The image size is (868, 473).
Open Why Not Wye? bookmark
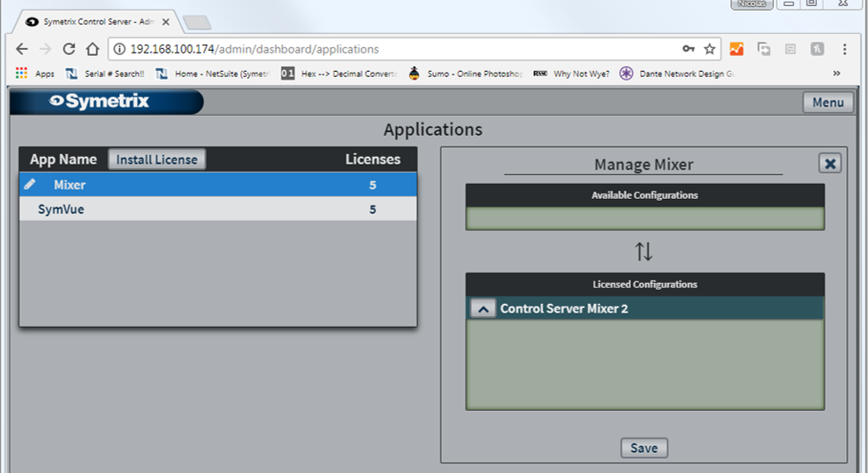point(572,74)
